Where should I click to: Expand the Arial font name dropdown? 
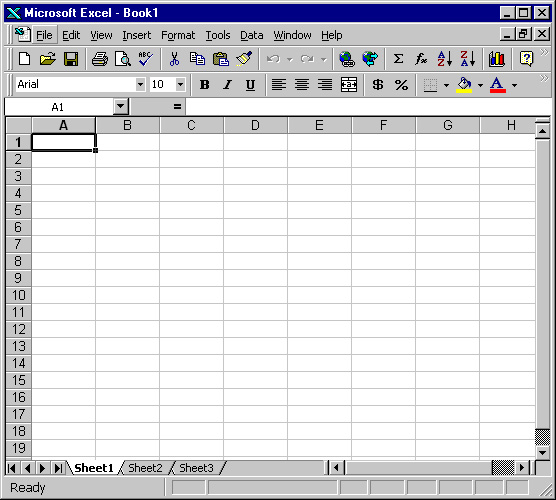click(x=140, y=84)
